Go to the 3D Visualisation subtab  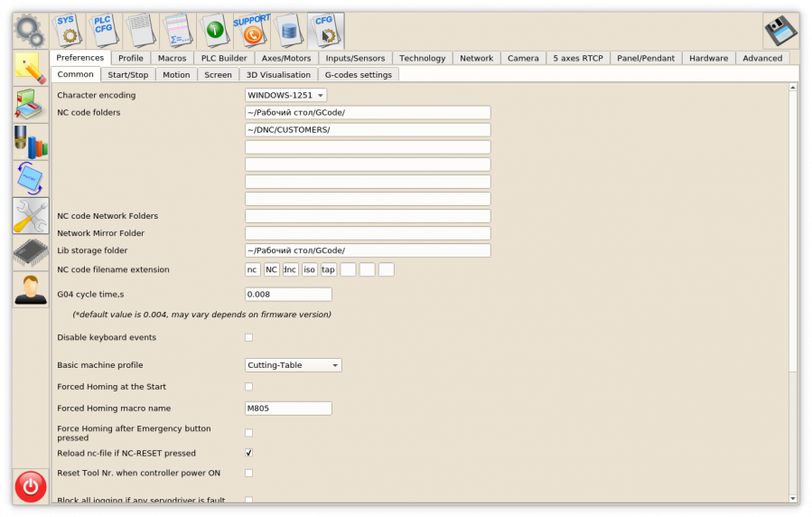pyautogui.click(x=278, y=75)
